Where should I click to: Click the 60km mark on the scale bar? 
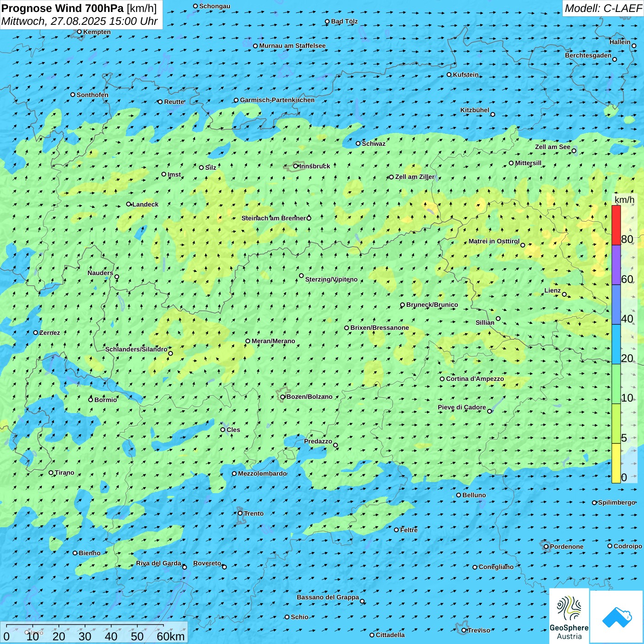coord(170,636)
